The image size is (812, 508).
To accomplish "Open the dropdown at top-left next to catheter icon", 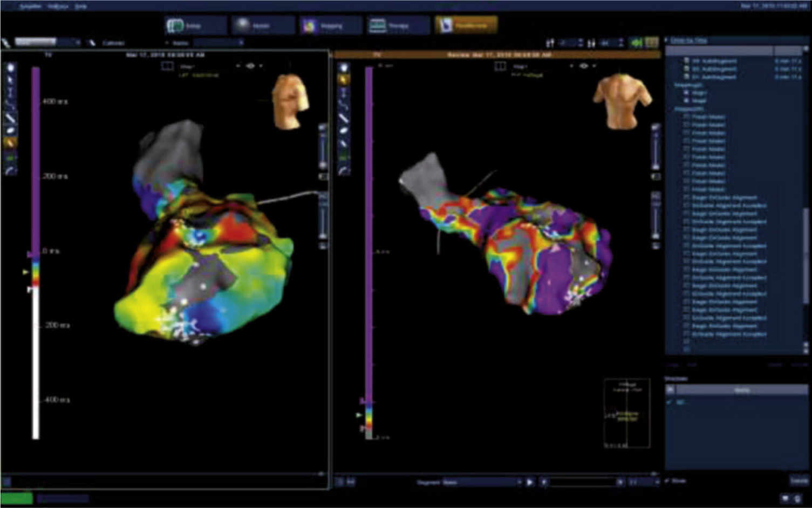I will 77,42.
